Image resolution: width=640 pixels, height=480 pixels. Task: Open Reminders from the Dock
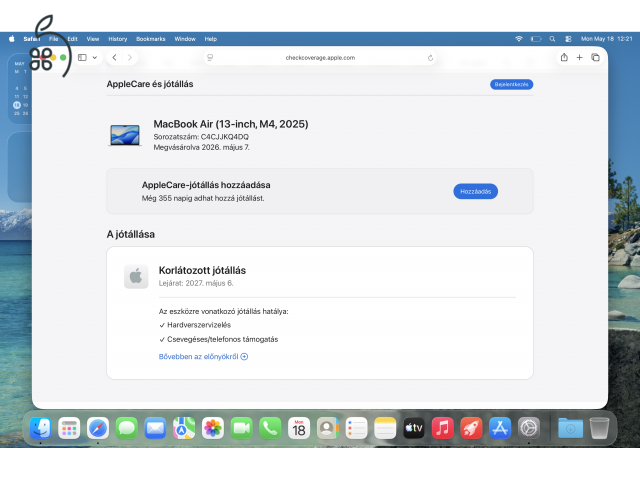tap(356, 428)
